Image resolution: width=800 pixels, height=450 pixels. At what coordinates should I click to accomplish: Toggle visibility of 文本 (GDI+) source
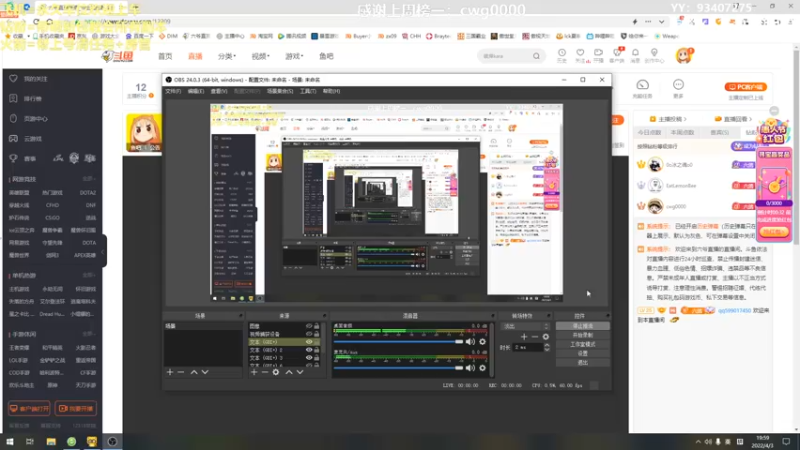coord(309,342)
